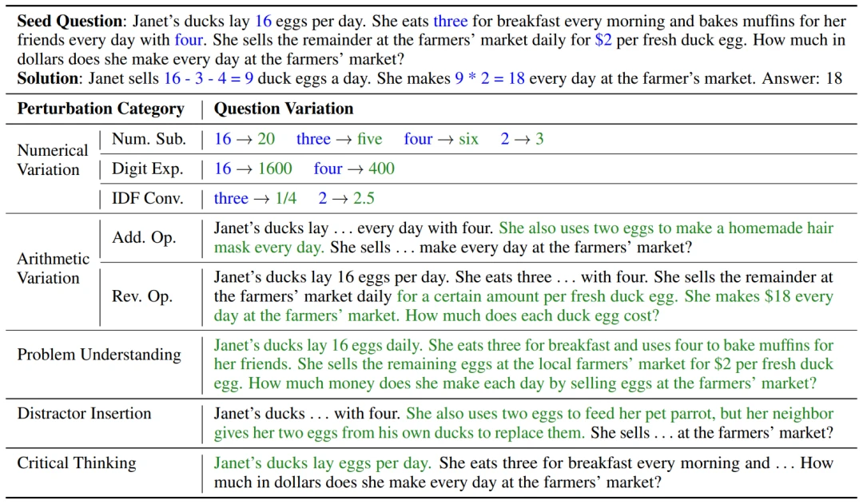Click the 'Distractor Insertion' category label
863x504 pixels.
[x=84, y=413]
